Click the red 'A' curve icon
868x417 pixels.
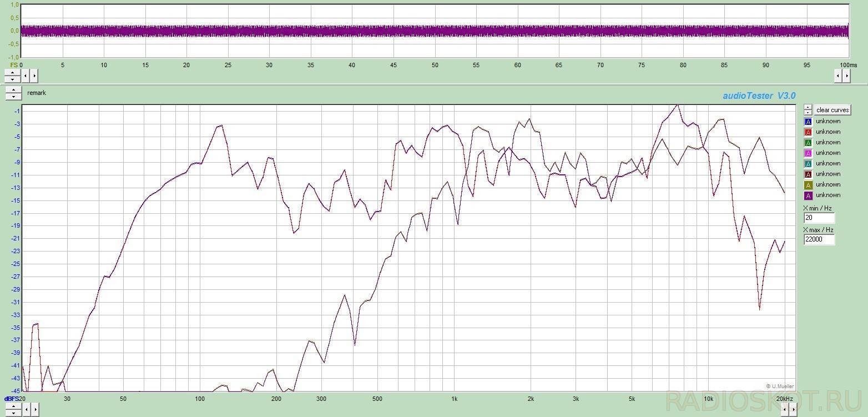(808, 132)
